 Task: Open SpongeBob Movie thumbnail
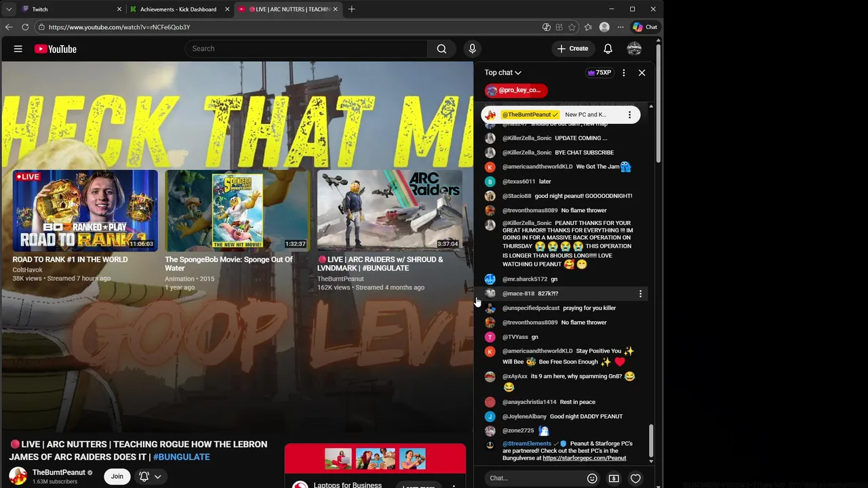[237, 210]
